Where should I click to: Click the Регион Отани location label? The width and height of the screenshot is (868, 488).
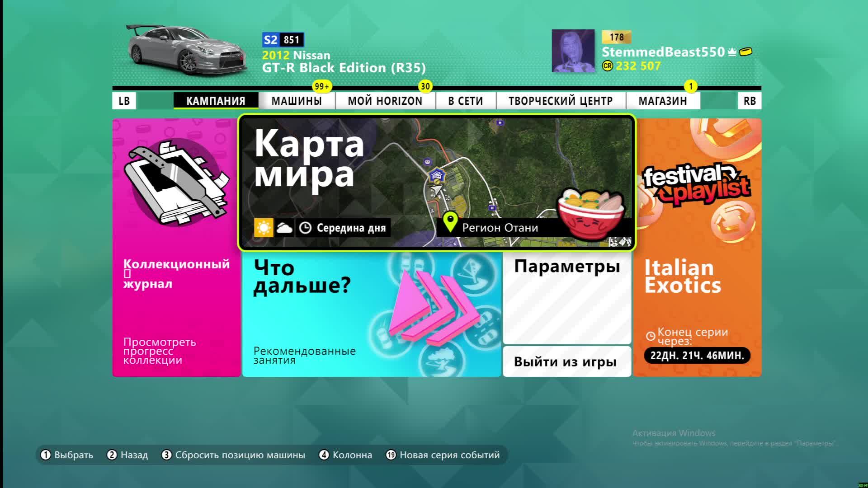tap(500, 228)
